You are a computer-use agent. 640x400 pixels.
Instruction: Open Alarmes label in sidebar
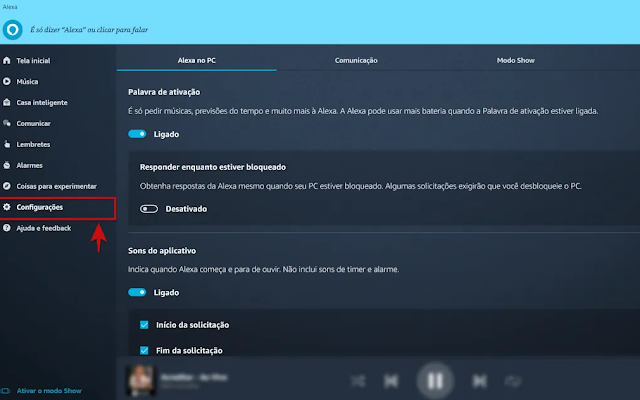(29, 165)
